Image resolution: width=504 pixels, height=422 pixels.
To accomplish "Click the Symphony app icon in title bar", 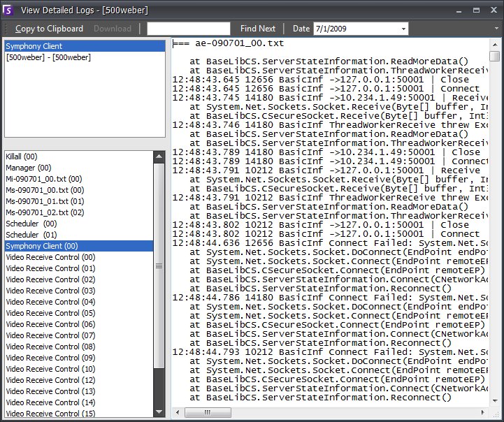I will point(8,10).
